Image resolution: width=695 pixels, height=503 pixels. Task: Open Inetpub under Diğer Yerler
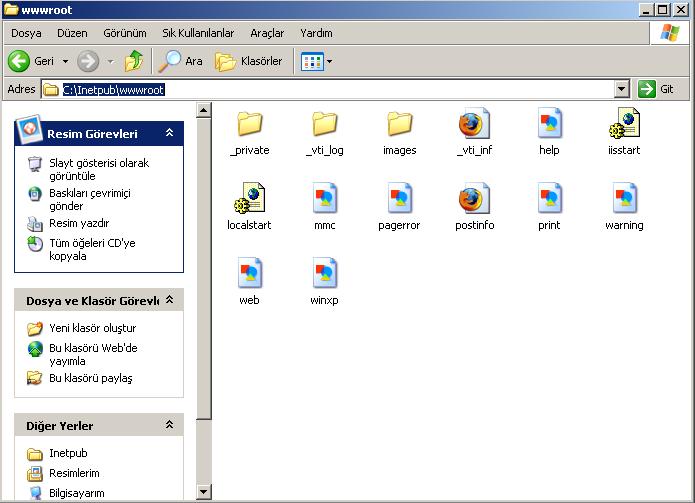[x=68, y=453]
